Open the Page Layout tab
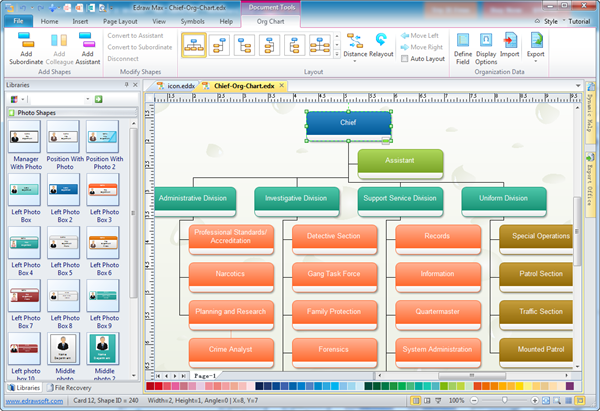 click(120, 21)
